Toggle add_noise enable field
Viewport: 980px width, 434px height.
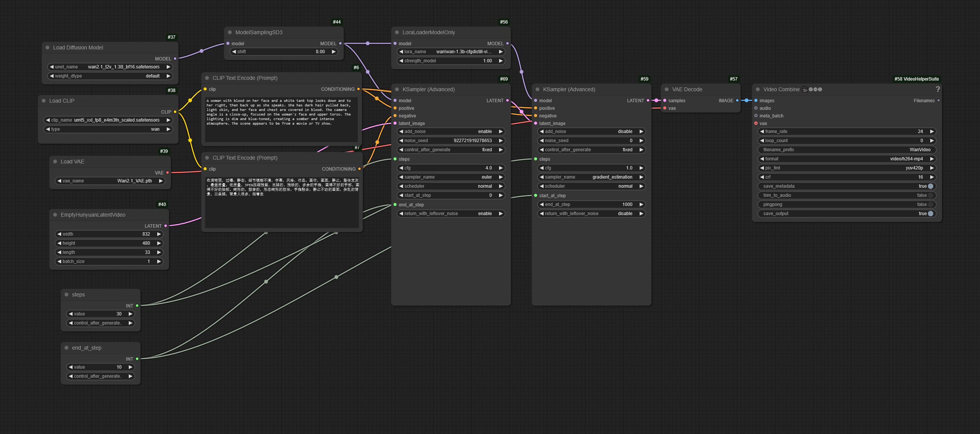(x=451, y=131)
